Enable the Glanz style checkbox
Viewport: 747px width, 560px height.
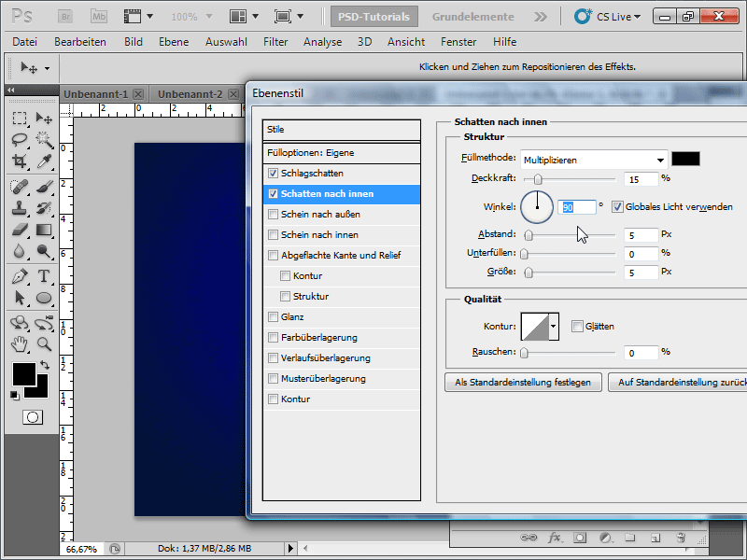(273, 316)
